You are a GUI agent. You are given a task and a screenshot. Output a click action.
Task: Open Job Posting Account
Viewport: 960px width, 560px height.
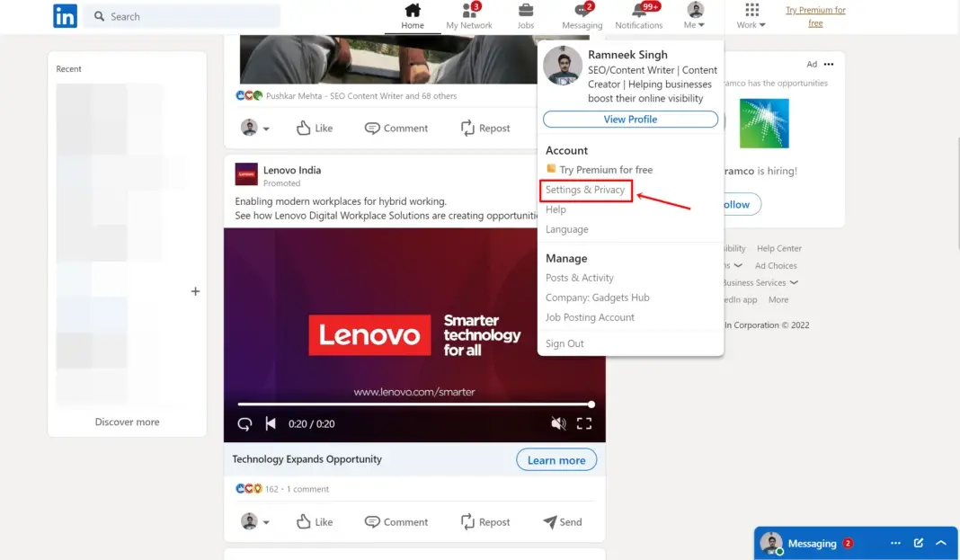click(x=591, y=317)
